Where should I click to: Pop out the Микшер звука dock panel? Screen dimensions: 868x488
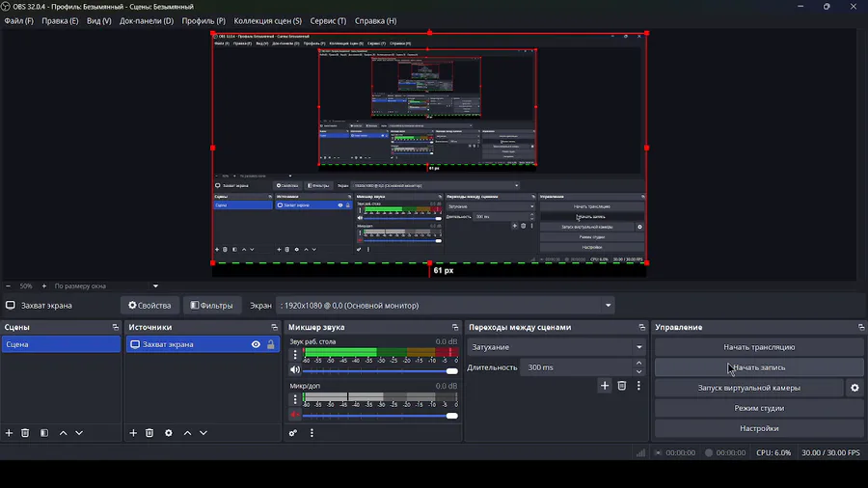click(455, 327)
